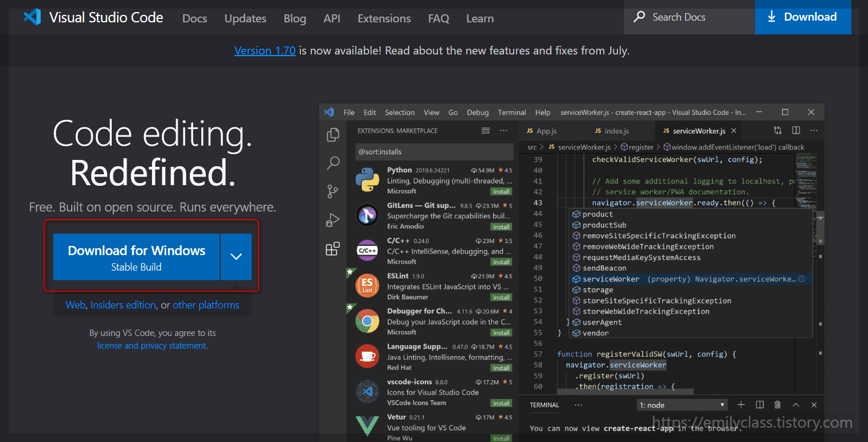The width and height of the screenshot is (868, 442).
Task: Click the blue Download button in the header
Action: point(803,17)
